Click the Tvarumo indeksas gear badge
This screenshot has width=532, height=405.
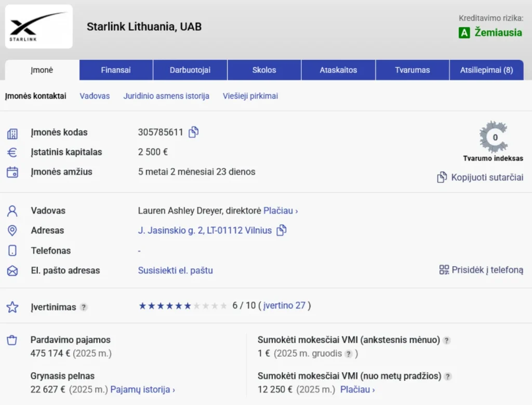(x=494, y=137)
